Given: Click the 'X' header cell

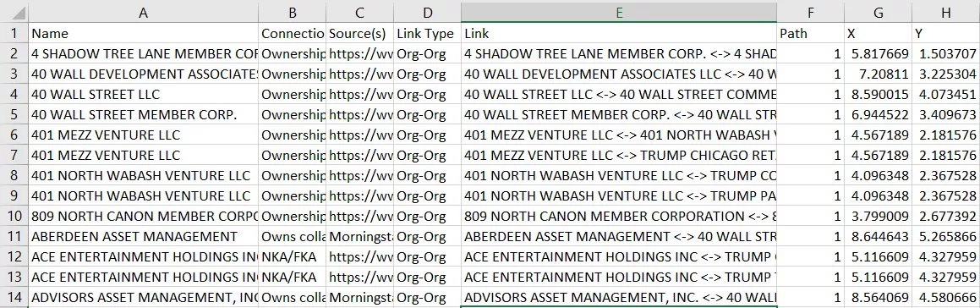Looking at the screenshot, I should (x=879, y=34).
